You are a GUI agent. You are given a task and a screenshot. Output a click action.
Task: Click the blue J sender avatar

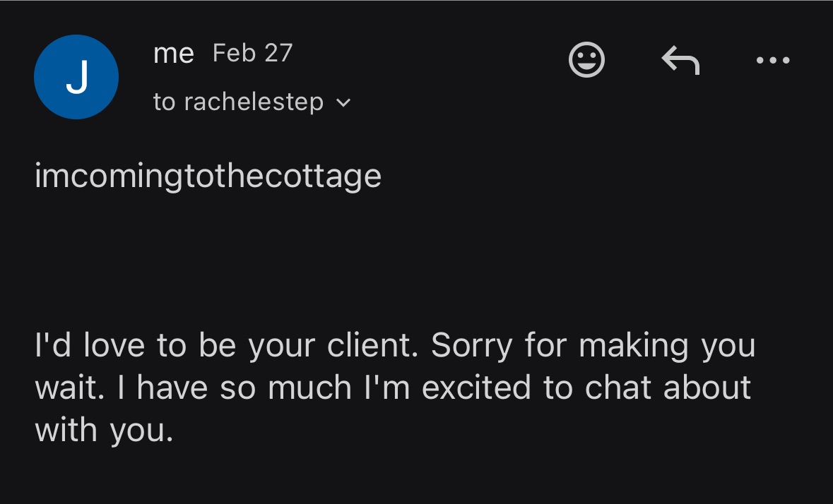click(76, 77)
